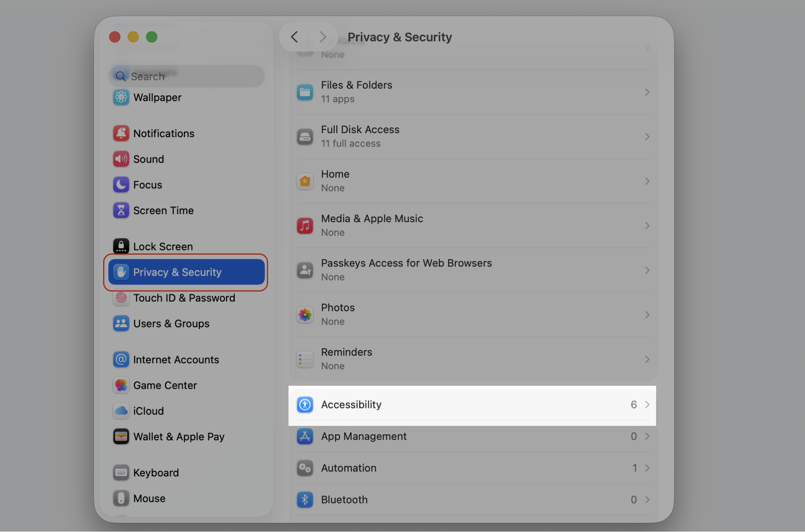Click the Keyboard icon in sidebar
Screen dimensions: 805x532
coord(121,472)
